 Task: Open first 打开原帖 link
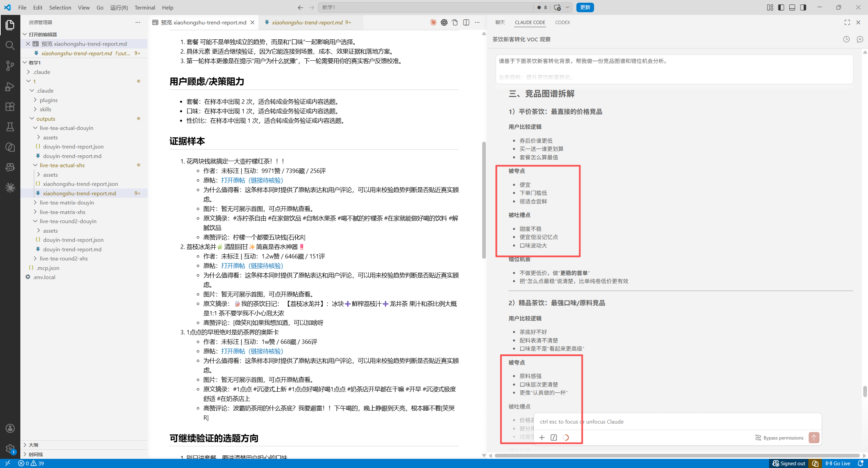coord(252,180)
